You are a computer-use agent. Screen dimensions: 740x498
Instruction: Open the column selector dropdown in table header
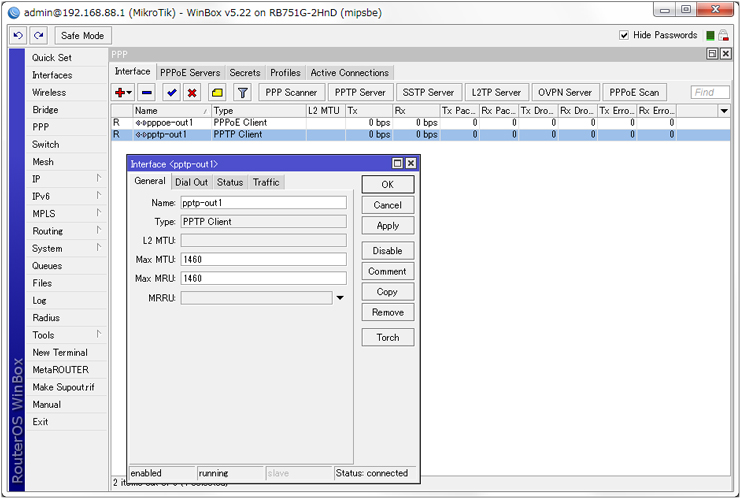[x=724, y=110]
